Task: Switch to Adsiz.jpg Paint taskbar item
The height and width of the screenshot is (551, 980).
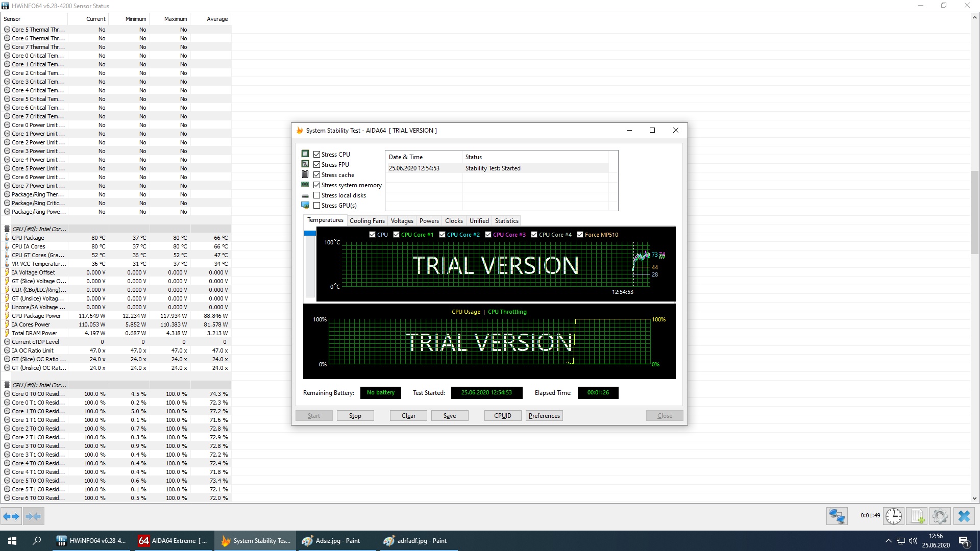Action: pyautogui.click(x=336, y=541)
